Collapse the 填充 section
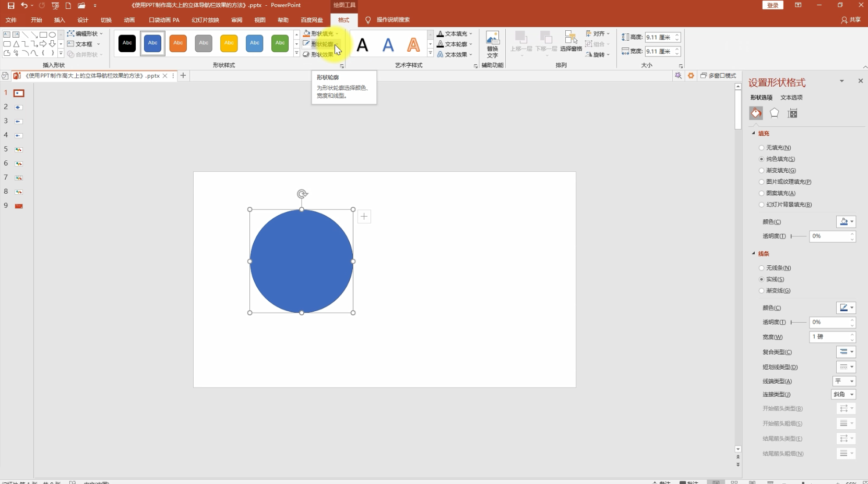The width and height of the screenshot is (868, 484). 753,133
